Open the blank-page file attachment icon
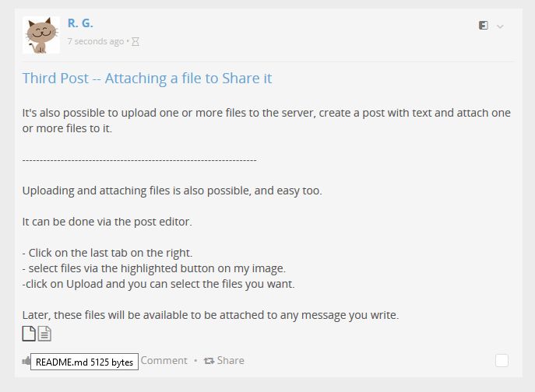 [29, 334]
